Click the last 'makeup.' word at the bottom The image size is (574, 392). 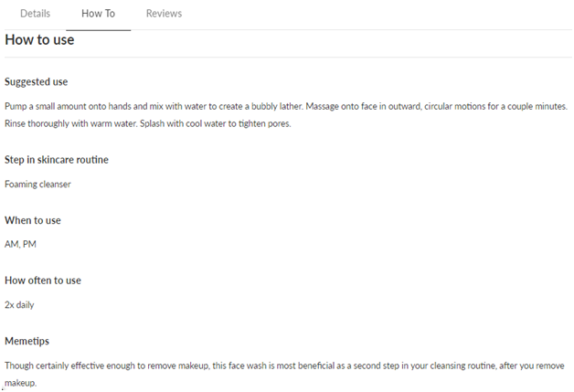(20, 383)
